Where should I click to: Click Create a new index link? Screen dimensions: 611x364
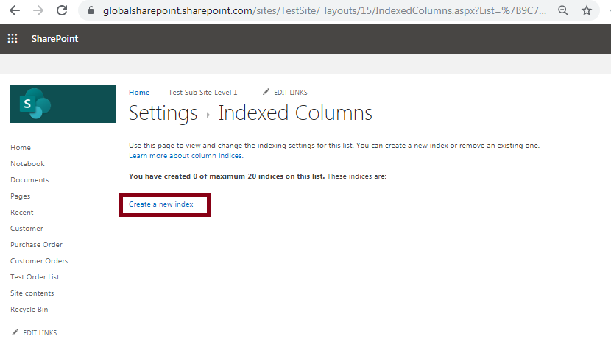pos(161,204)
